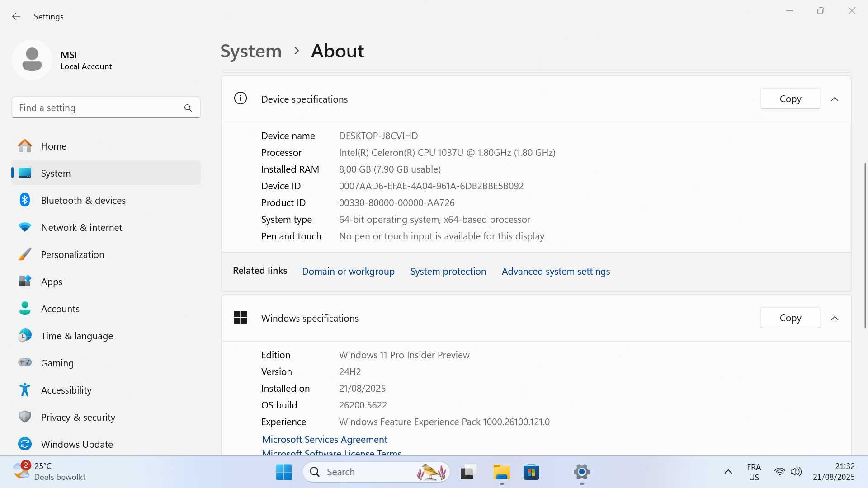868x488 pixels.
Task: Open the weather widget showing 25°C
Action: [x=50, y=472]
